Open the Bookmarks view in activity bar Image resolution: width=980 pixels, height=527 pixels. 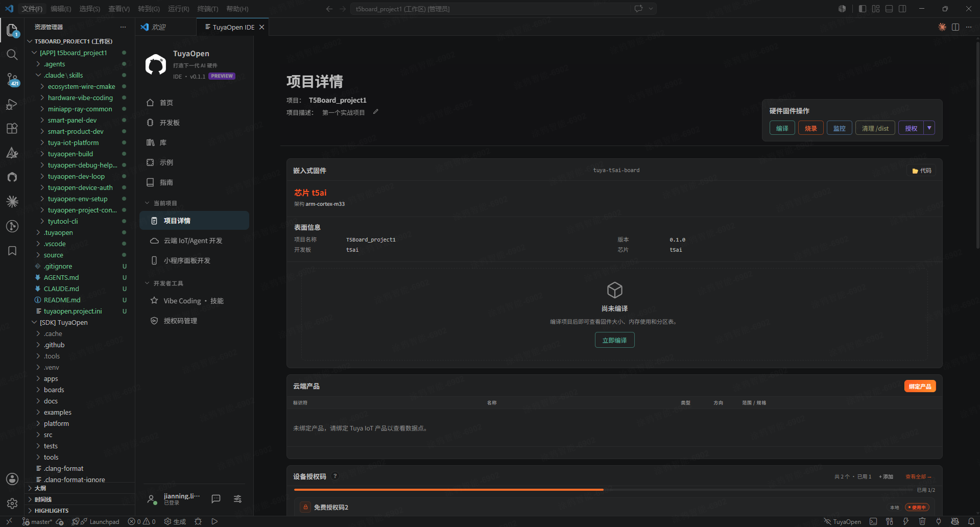click(12, 251)
